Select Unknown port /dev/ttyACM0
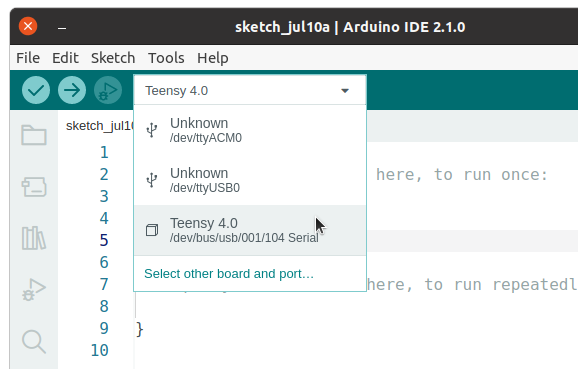Screen dimensions: 578x369 tap(250, 130)
